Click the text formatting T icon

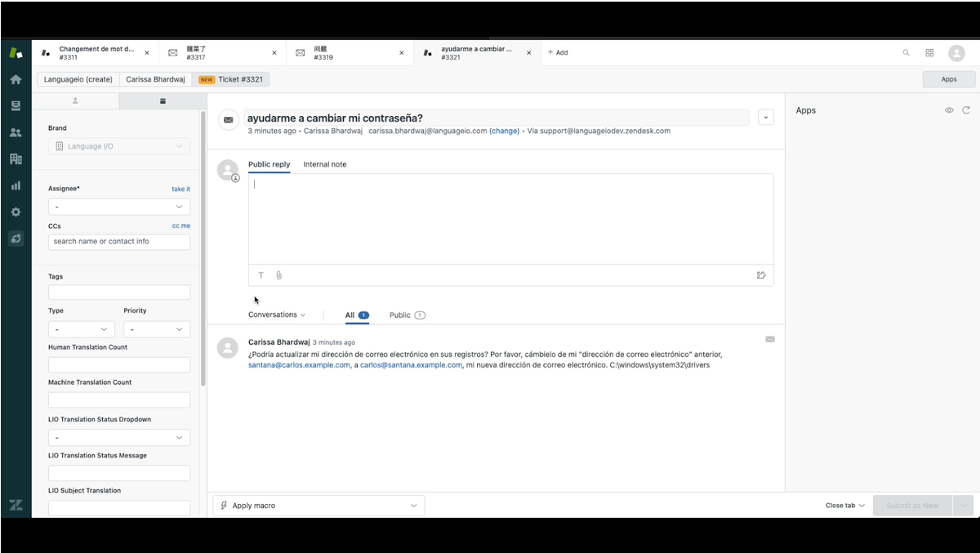tap(261, 275)
